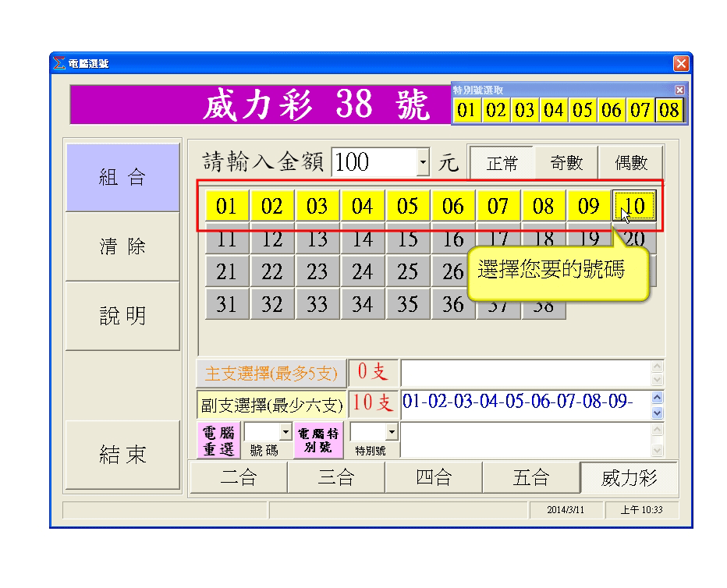This screenshot has width=727, height=588.
Task: Click the status bar date 2014/3/11
Action: pyautogui.click(x=566, y=510)
